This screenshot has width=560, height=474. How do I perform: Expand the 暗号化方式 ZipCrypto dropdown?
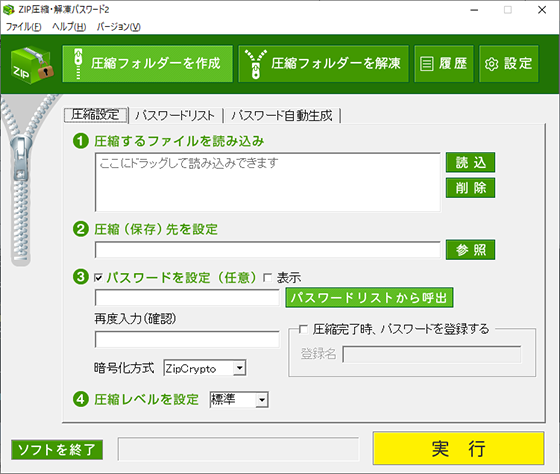click(239, 368)
